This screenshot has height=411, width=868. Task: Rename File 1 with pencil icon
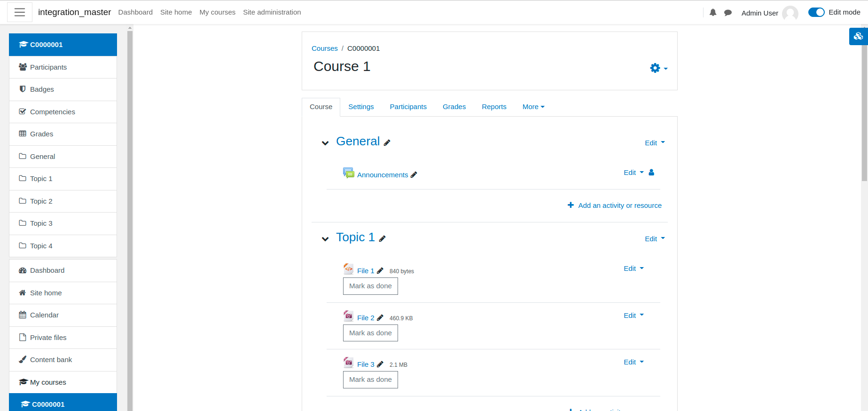point(380,271)
